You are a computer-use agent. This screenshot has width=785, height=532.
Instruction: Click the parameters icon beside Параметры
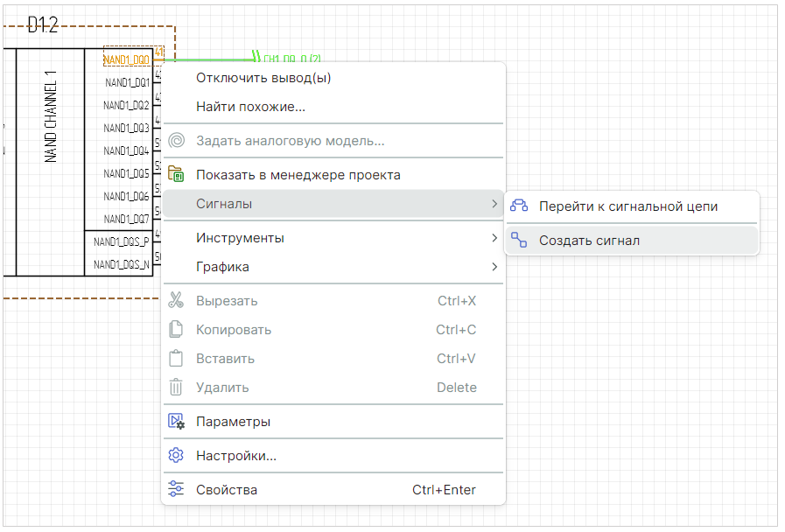coord(176,421)
